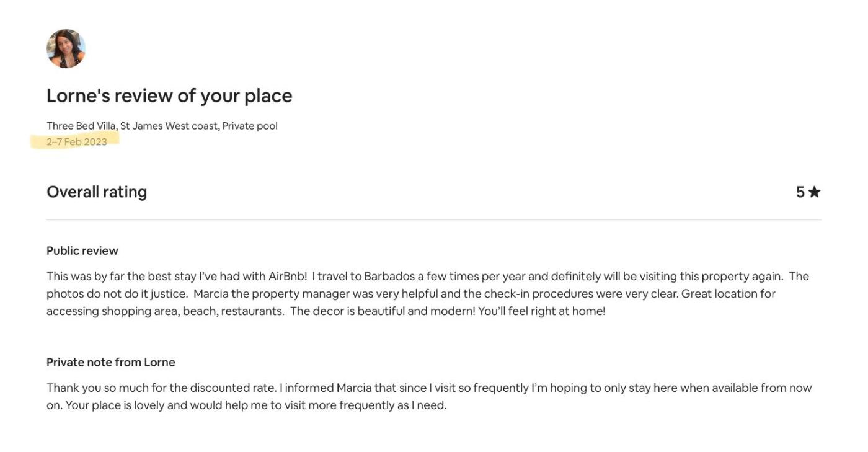Click the star icon beside the rating

tap(814, 192)
